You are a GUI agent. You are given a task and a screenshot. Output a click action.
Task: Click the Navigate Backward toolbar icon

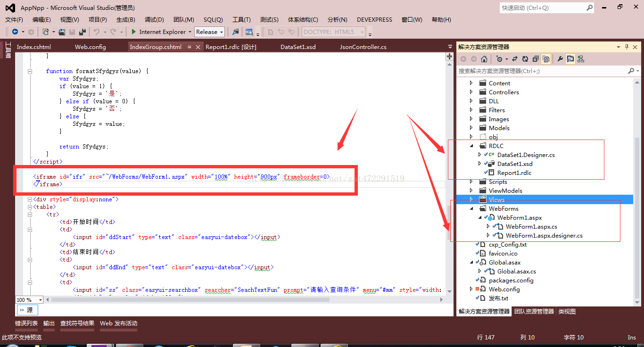[x=15, y=32]
